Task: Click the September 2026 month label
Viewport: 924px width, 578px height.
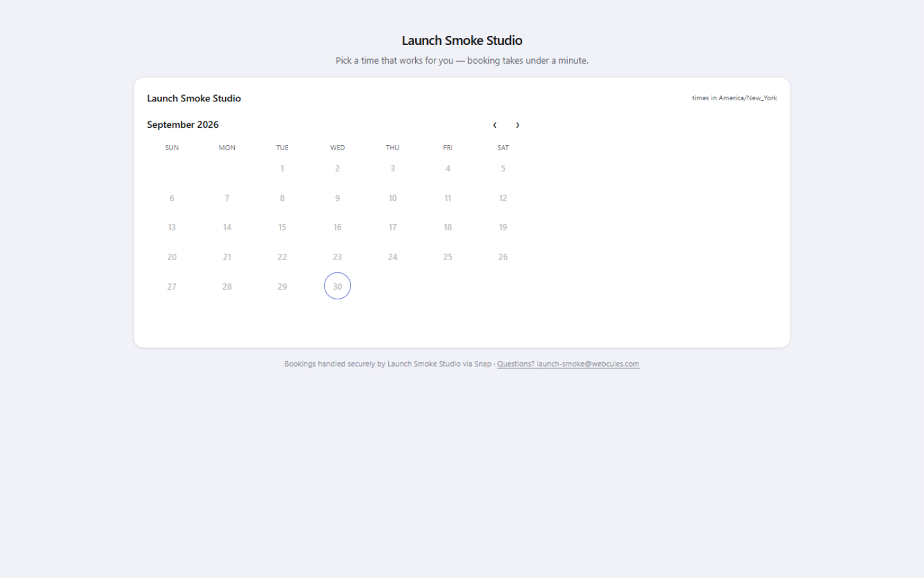Action: coord(183,125)
